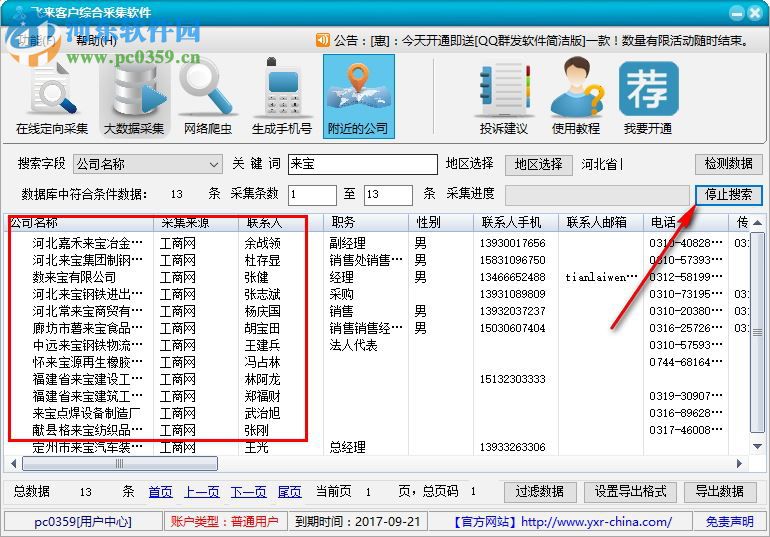The width and height of the screenshot is (770, 537).
Task: Click email cell tianlaiwen
Action: tap(601, 277)
